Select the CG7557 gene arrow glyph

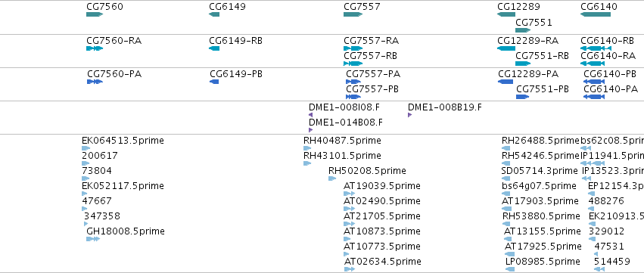(353, 14)
